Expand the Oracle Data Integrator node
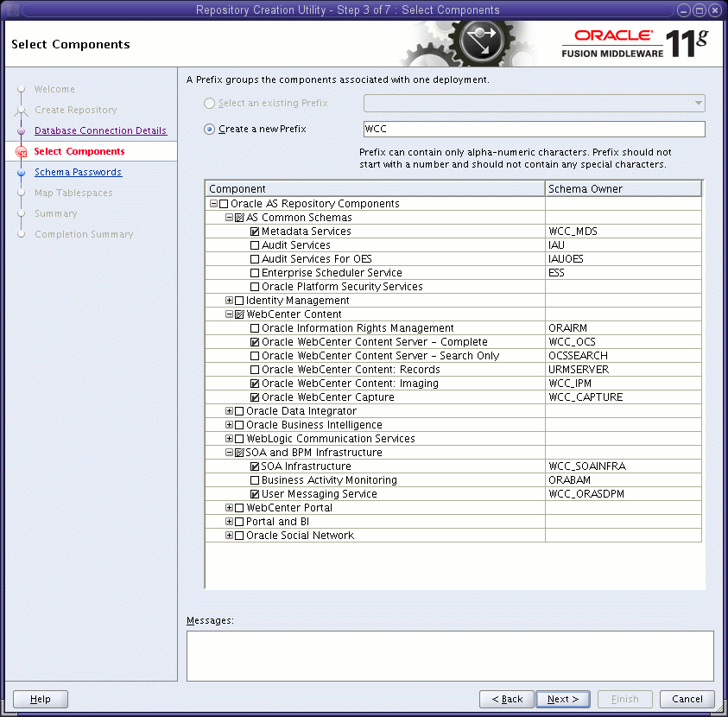The image size is (728, 717). [x=229, y=411]
